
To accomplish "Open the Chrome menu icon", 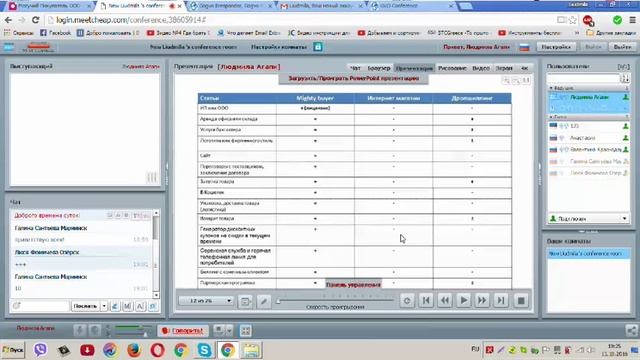I will point(632,20).
